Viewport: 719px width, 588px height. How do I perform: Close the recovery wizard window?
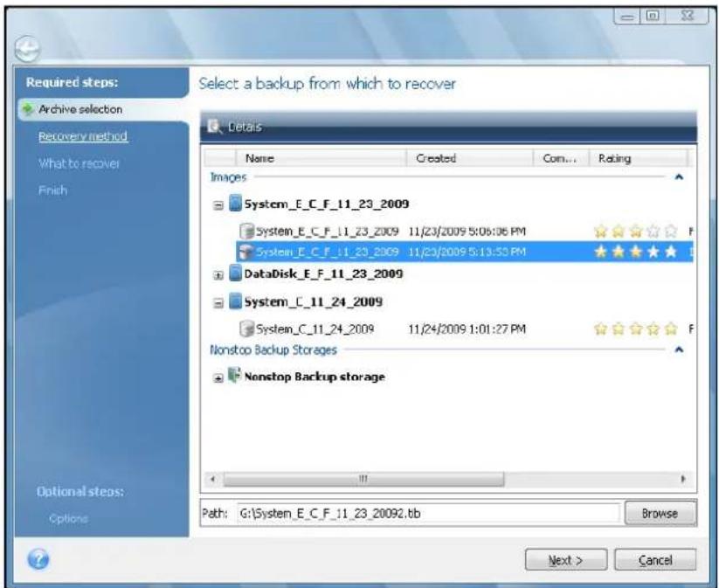click(687, 16)
